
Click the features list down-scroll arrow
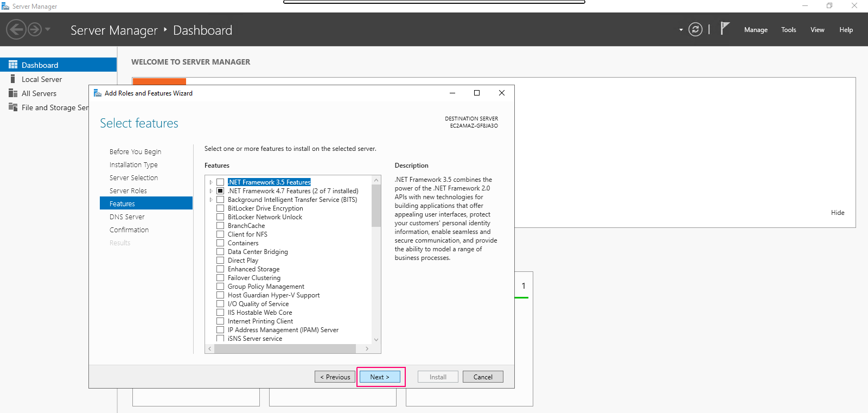tap(376, 340)
